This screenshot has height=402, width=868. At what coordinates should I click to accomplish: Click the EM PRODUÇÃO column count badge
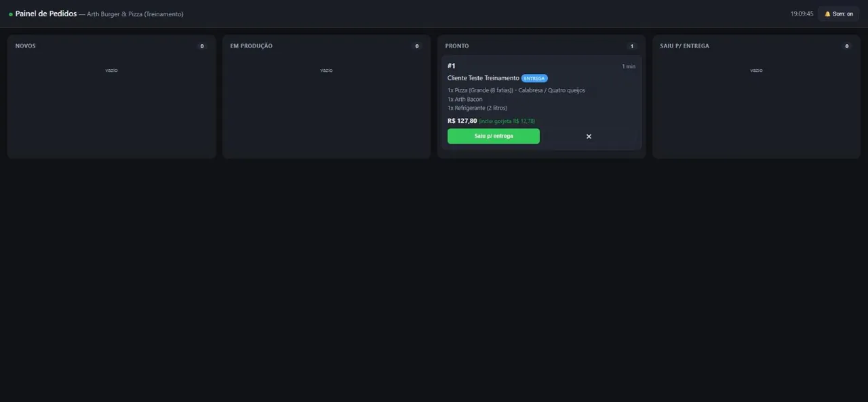pyautogui.click(x=417, y=46)
